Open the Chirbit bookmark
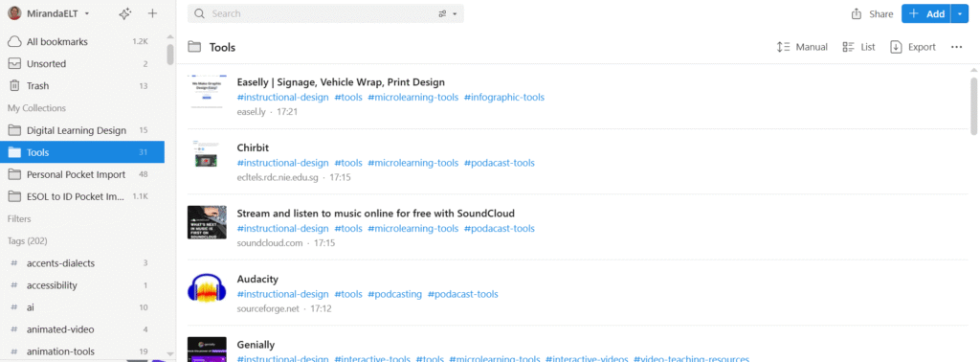The image size is (980, 362). point(253,147)
